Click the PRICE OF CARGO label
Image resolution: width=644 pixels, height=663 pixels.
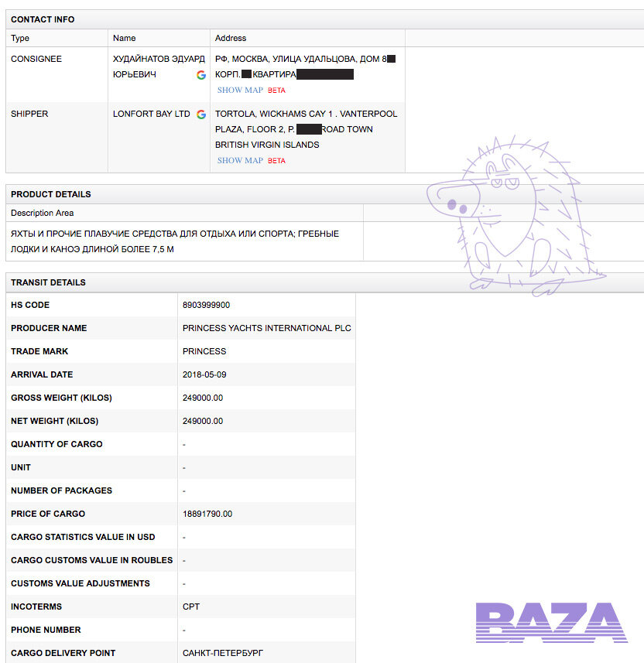[48, 514]
